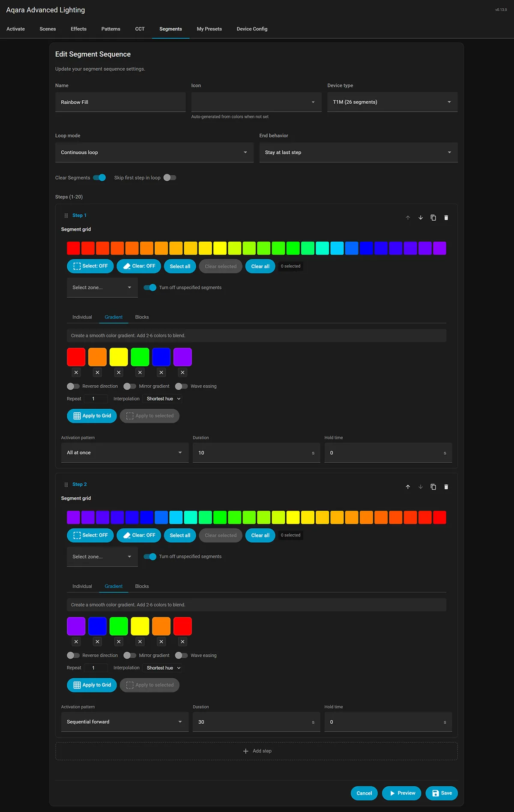Remove purple color from Step 2 gradient
The image size is (514, 812).
tap(76, 641)
